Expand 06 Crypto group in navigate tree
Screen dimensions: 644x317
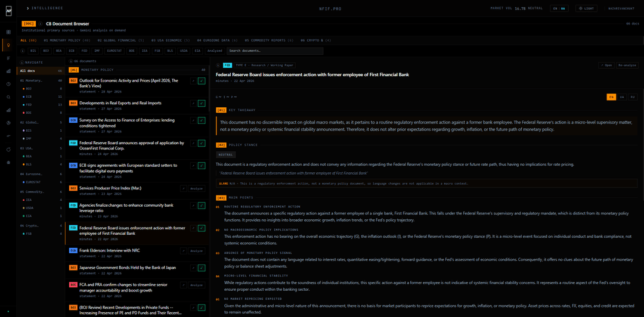tap(41, 225)
